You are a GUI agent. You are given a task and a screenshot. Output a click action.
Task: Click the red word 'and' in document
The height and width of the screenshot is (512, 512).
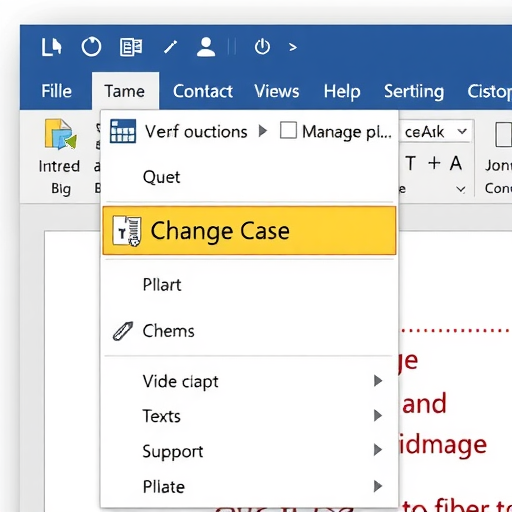point(424,403)
